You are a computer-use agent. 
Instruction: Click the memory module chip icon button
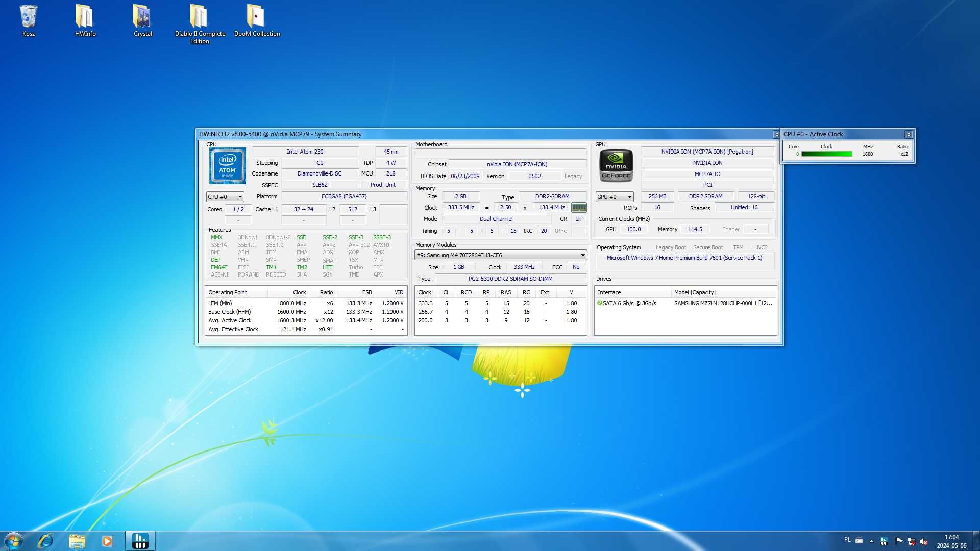[579, 207]
